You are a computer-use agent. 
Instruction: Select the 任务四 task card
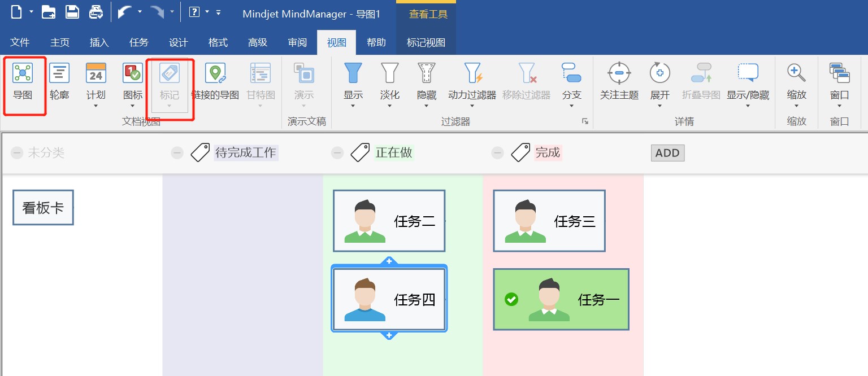389,299
